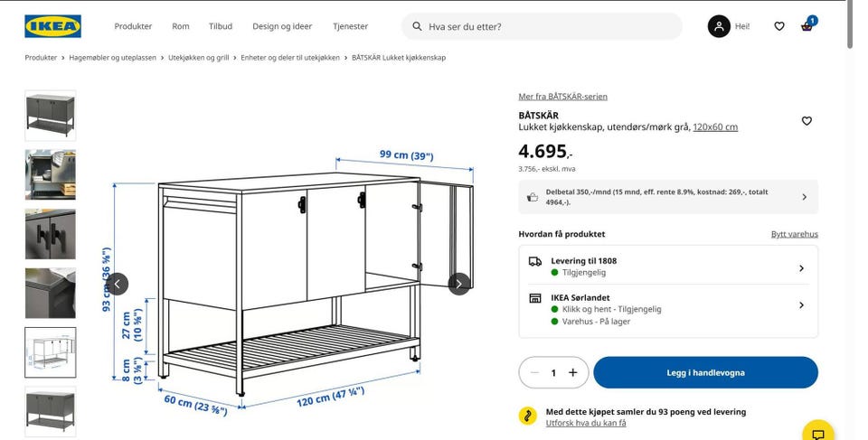Open the Produkter menu

[133, 26]
